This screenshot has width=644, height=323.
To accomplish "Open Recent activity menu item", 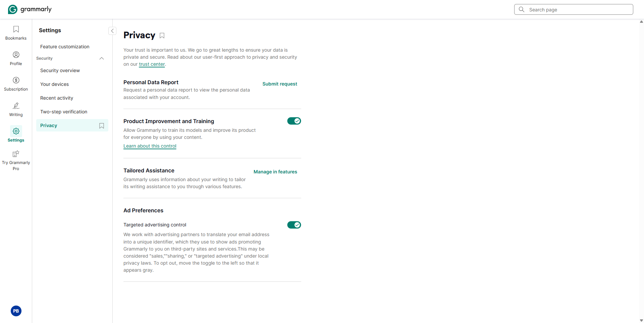I will pos(57,98).
